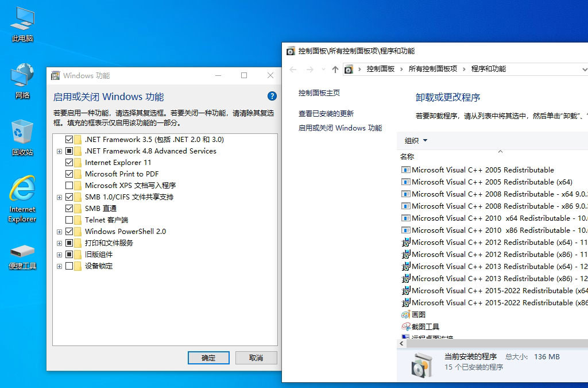This screenshot has height=388, width=588.
Task: Toggle Windows PowerShell 2.0 checkbox
Action: [69, 232]
